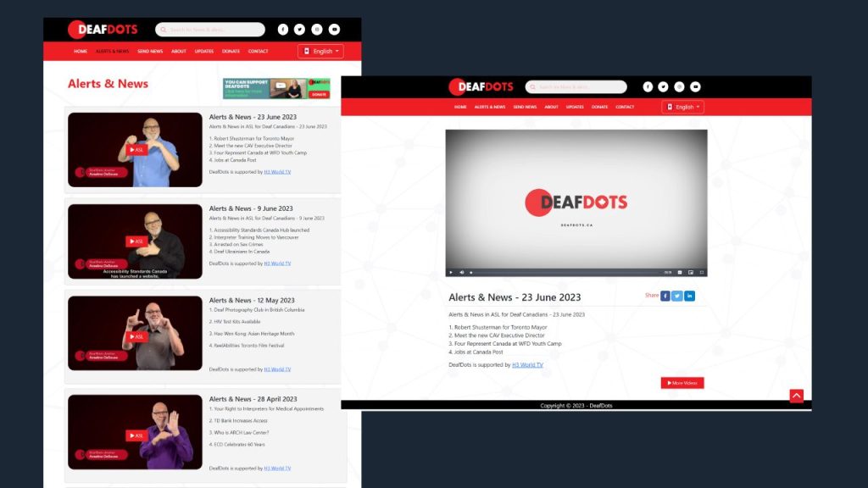
Task: Open Donate in the video page navigation
Action: 599,107
